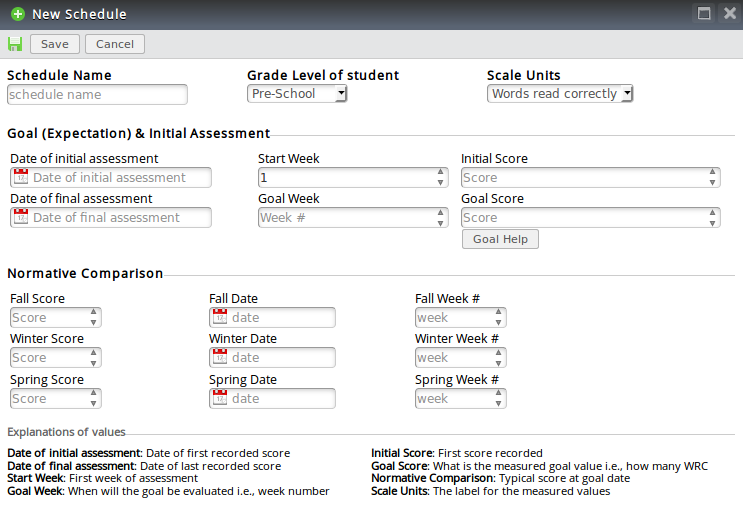Maximize the New Schedule dialog
The width and height of the screenshot is (743, 520).
[x=704, y=14]
